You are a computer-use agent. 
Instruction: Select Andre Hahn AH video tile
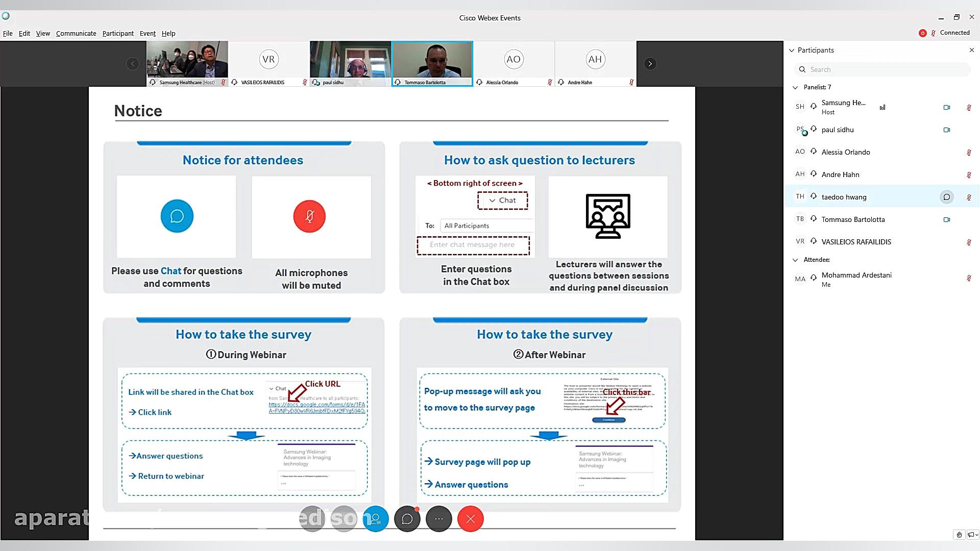coord(596,64)
